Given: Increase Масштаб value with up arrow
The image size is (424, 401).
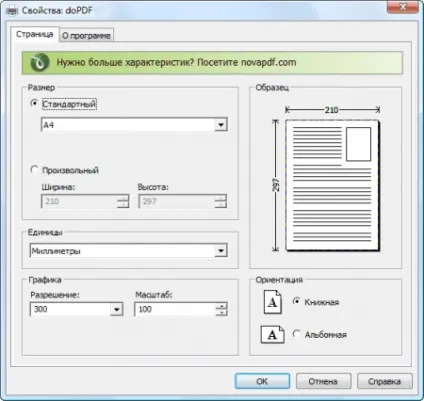Looking at the screenshot, I should pyautogui.click(x=221, y=306).
